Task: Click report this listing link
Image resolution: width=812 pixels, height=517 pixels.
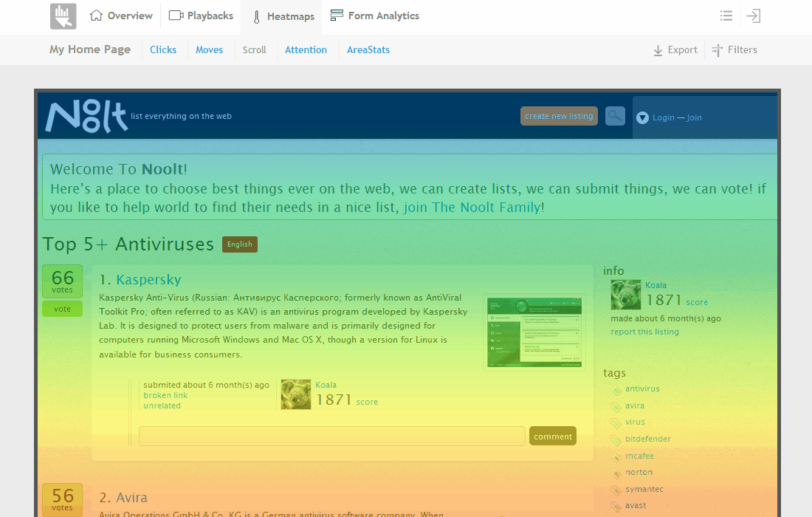Action: click(x=644, y=332)
